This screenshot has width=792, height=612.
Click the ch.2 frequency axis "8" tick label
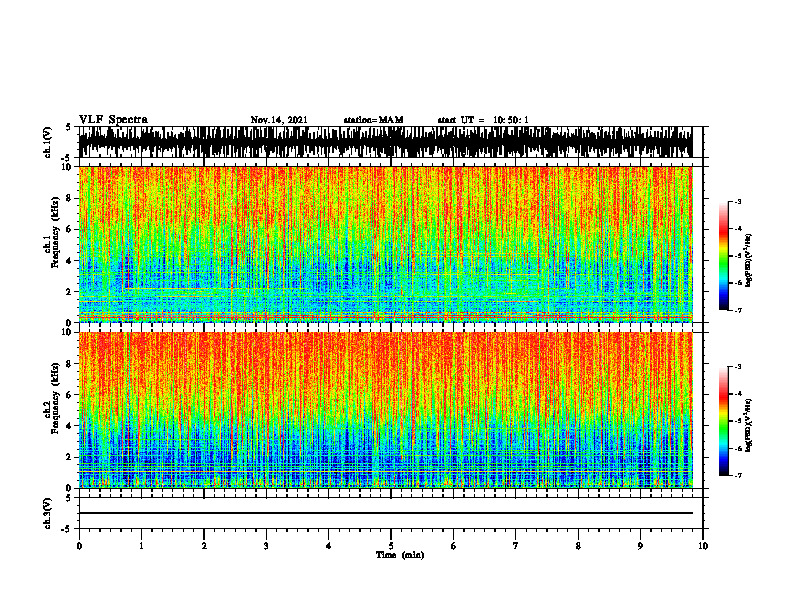pyautogui.click(x=69, y=364)
